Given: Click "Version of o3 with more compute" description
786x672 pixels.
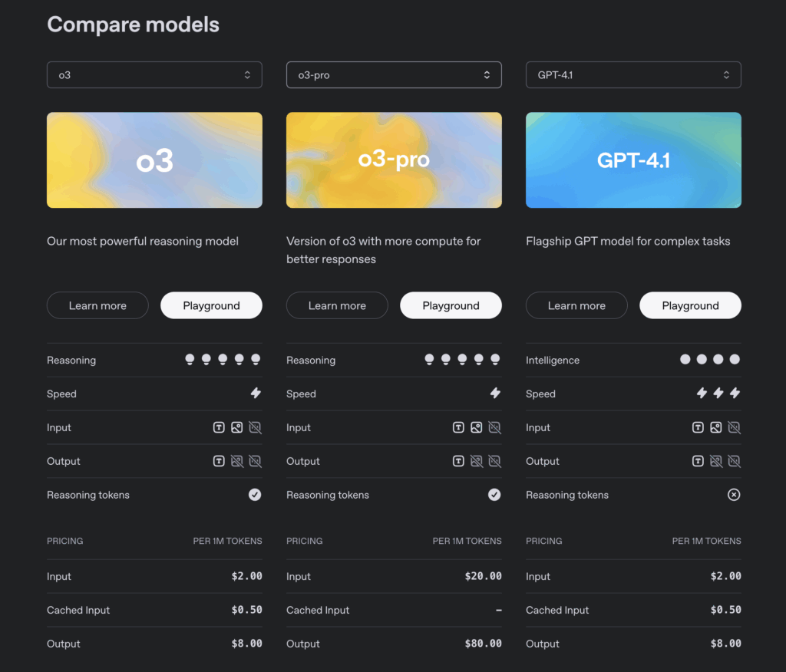Looking at the screenshot, I should click(384, 250).
